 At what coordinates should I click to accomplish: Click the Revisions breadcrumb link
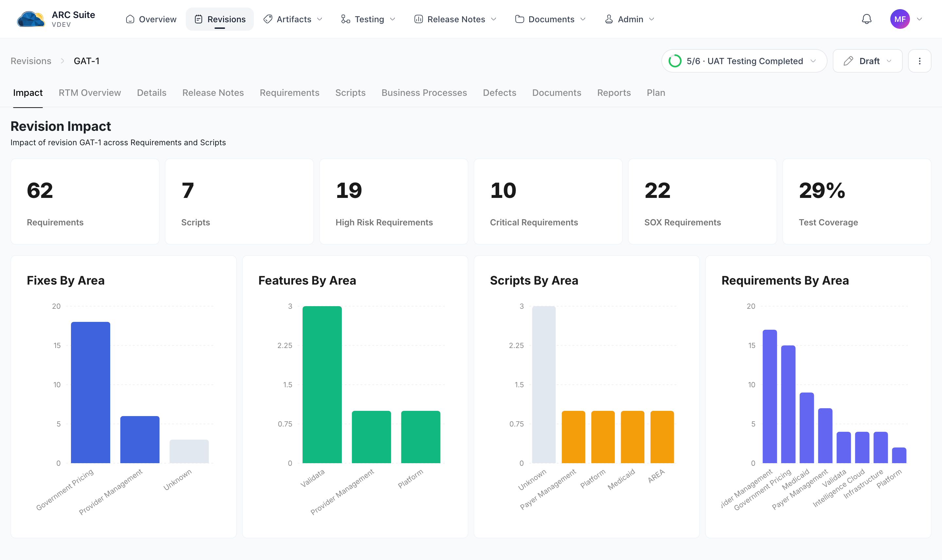pyautogui.click(x=31, y=61)
